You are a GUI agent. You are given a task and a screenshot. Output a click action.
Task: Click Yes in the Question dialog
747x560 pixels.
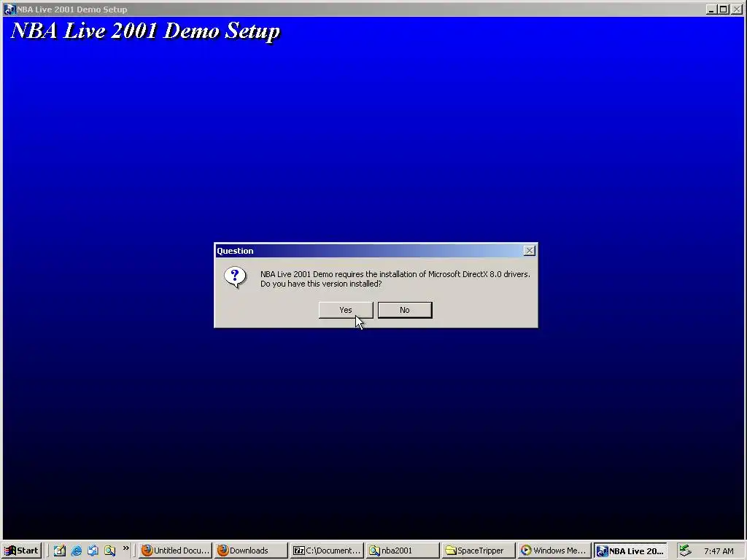pyautogui.click(x=346, y=310)
